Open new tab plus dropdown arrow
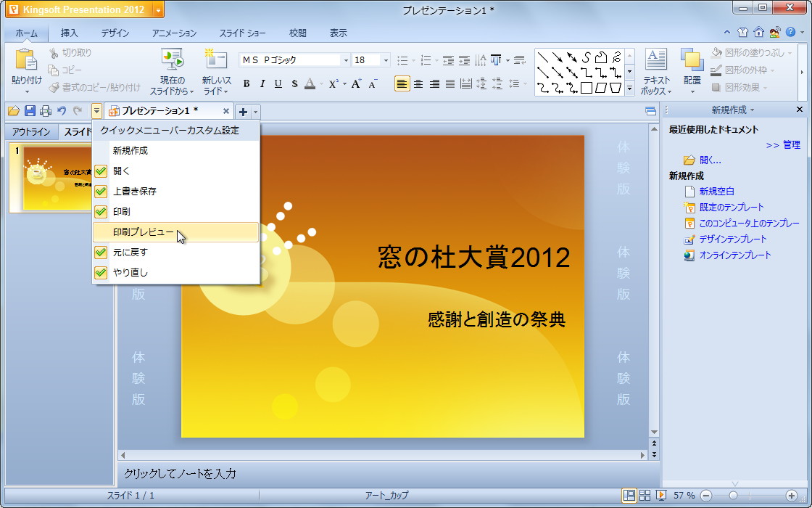 click(255, 112)
